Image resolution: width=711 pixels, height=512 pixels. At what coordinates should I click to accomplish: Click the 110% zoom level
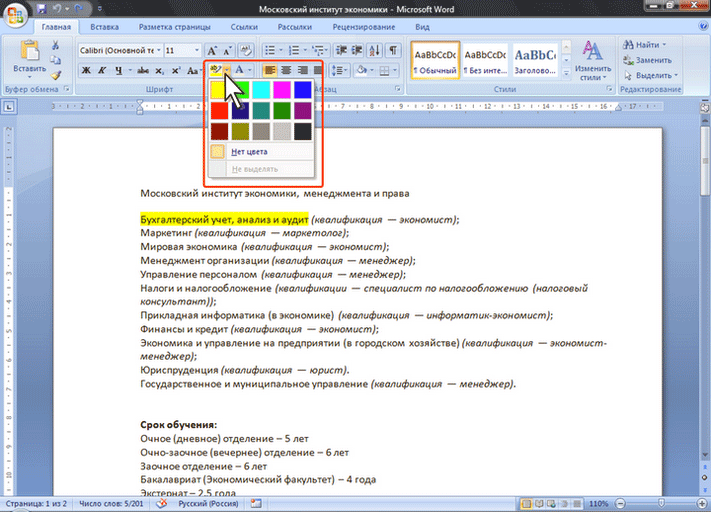[x=599, y=504]
